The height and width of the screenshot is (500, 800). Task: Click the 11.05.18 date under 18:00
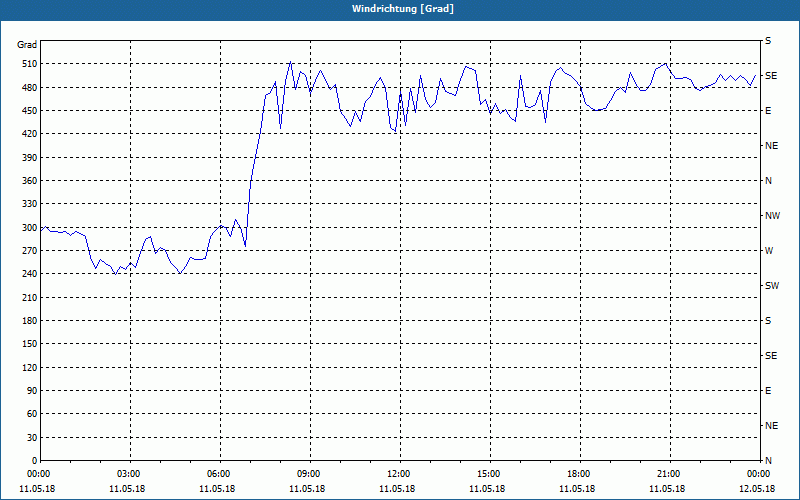(577, 489)
